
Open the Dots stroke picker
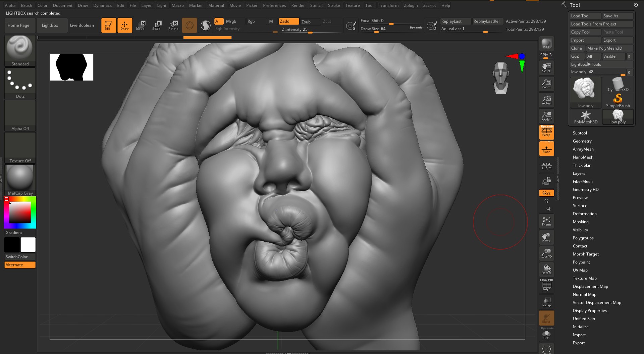click(20, 83)
